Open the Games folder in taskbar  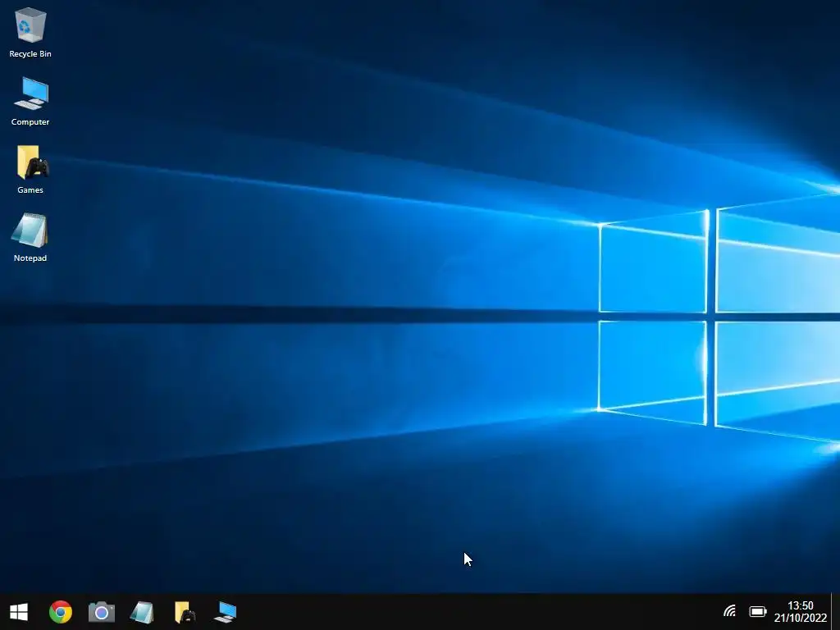tap(185, 612)
